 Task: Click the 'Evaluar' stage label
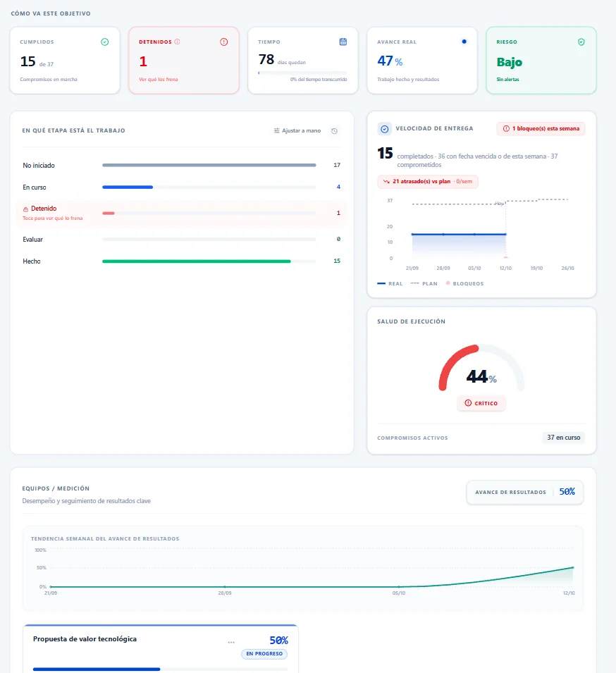click(33, 240)
